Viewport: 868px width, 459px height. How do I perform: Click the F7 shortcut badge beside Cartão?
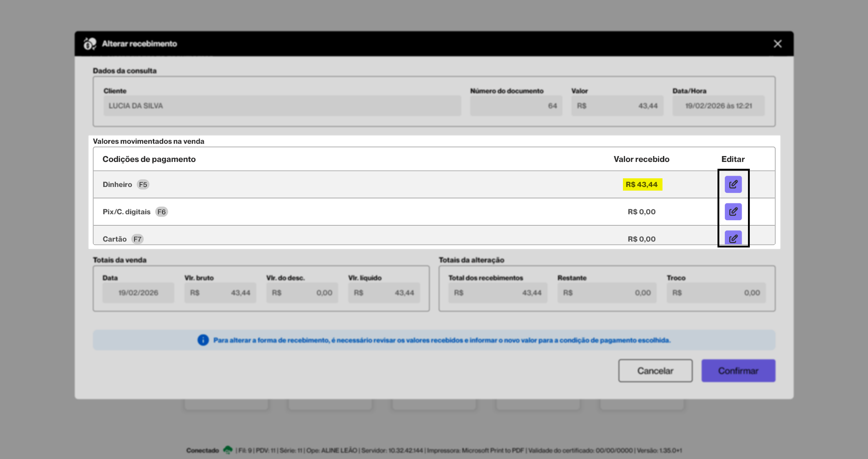click(137, 239)
